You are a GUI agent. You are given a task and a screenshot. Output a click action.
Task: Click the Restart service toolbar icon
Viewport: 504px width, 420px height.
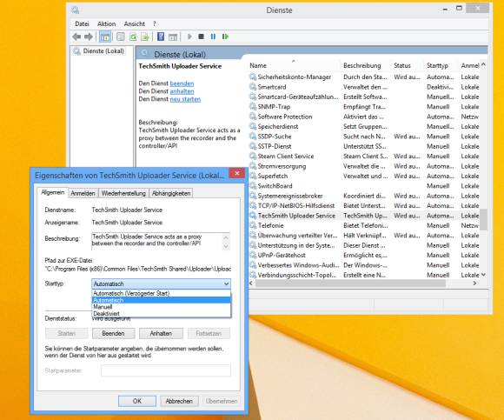coord(225,37)
